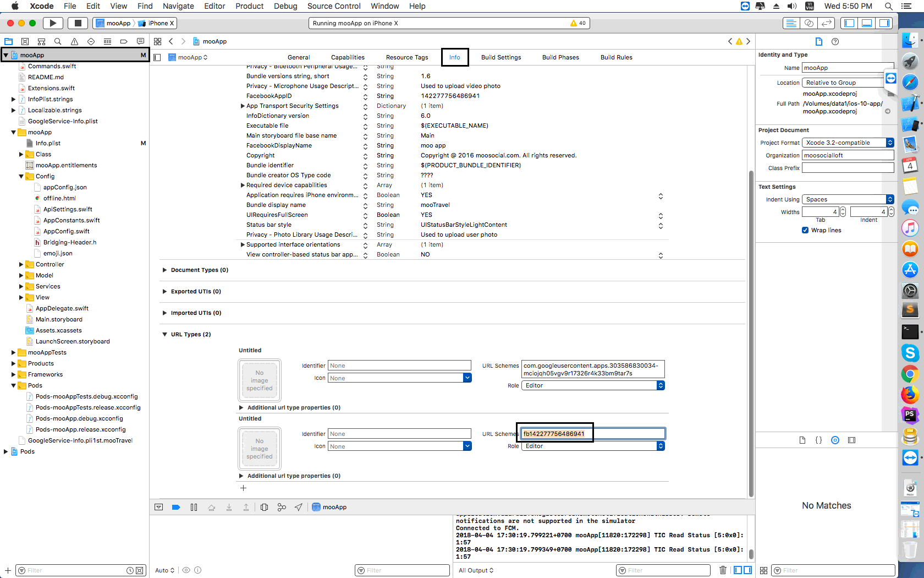
Task: Go back in editor history
Action: point(171,41)
